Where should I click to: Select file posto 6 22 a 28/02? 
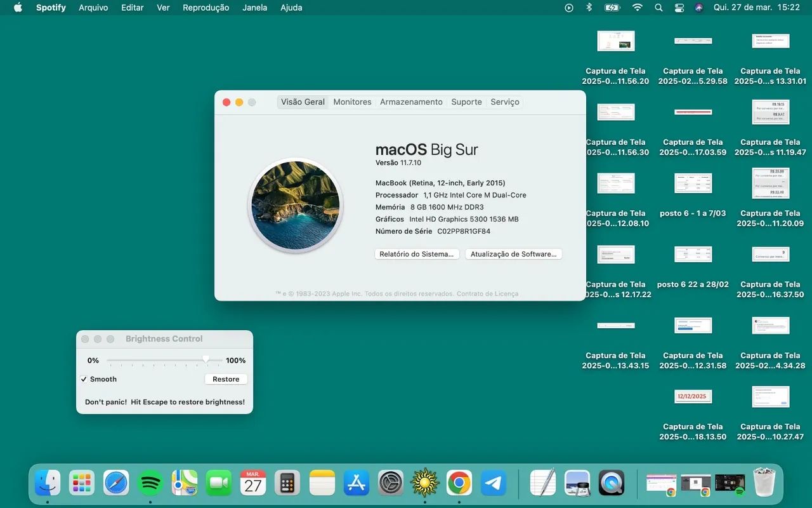693,267
